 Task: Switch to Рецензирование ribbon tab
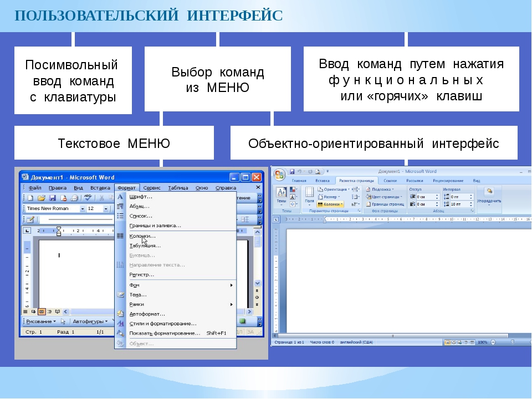(x=448, y=181)
